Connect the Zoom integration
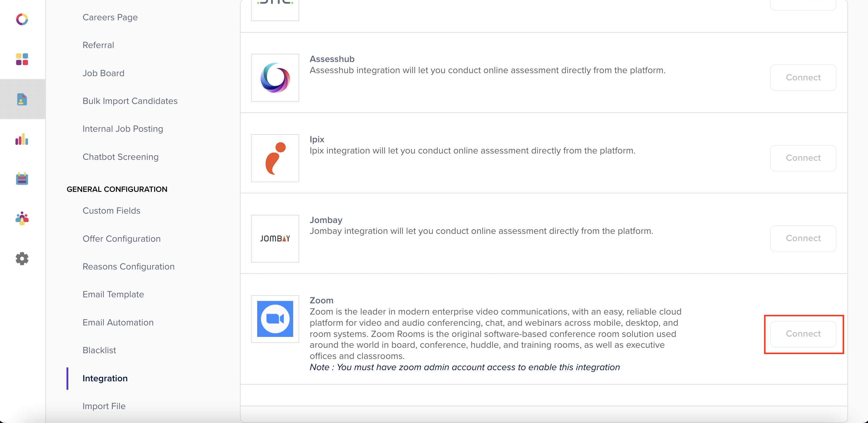 [803, 334]
